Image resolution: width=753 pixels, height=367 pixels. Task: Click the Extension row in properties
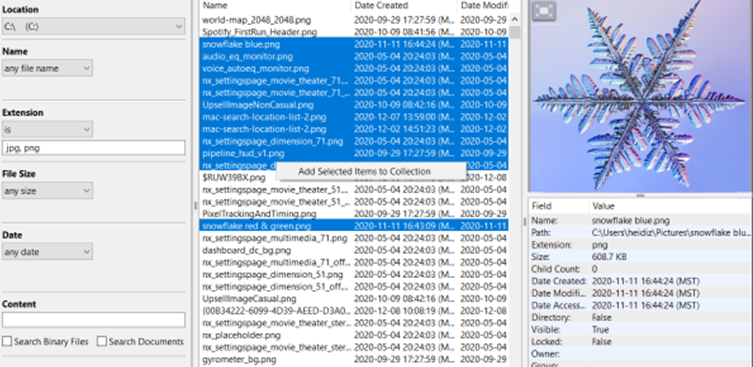(x=640, y=245)
